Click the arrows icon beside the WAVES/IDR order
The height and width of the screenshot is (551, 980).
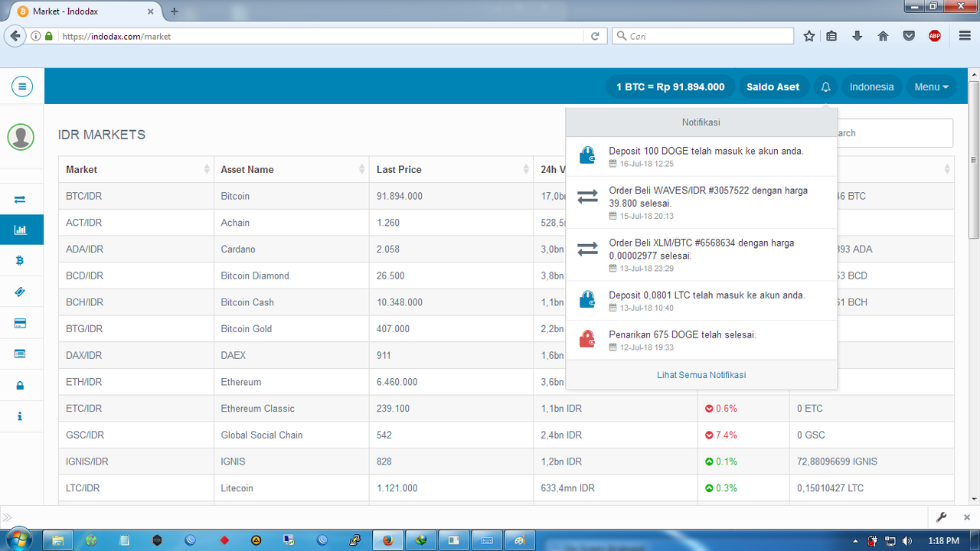click(587, 197)
